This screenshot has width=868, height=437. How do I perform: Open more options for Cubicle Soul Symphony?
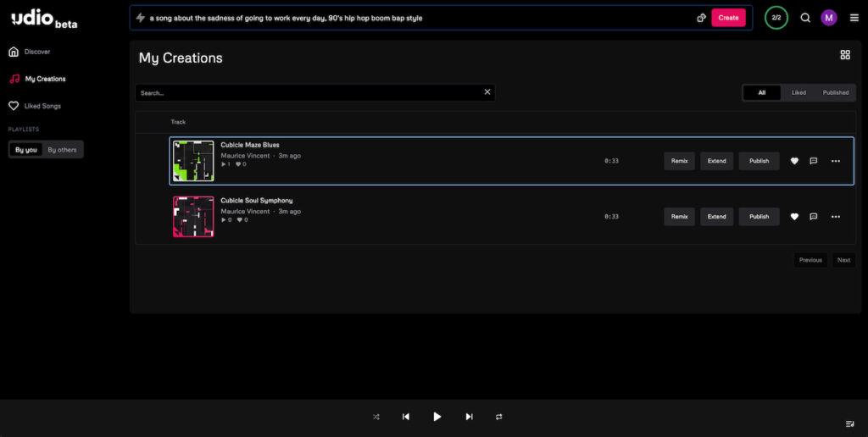pyautogui.click(x=836, y=217)
